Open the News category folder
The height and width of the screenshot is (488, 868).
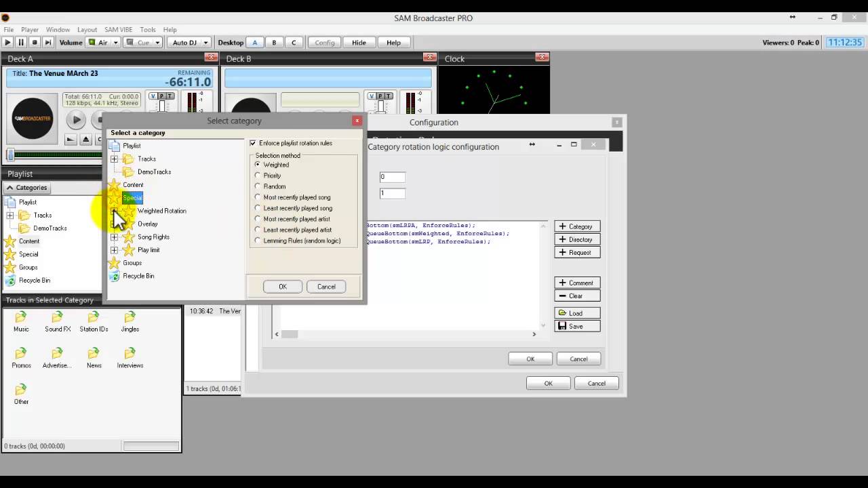coord(94,358)
